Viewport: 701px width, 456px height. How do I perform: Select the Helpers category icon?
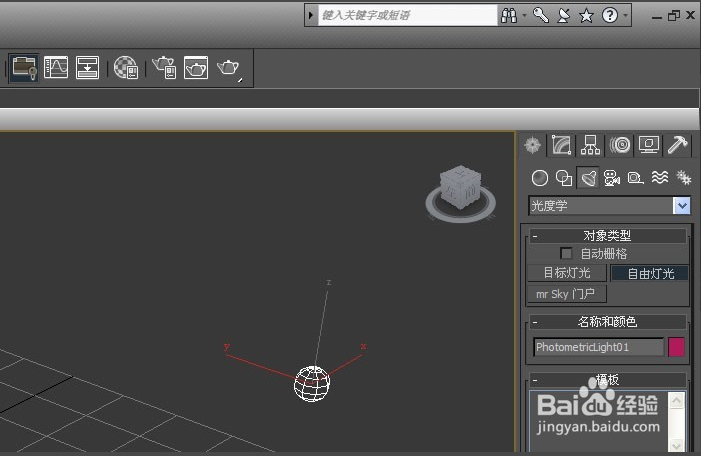(636, 178)
